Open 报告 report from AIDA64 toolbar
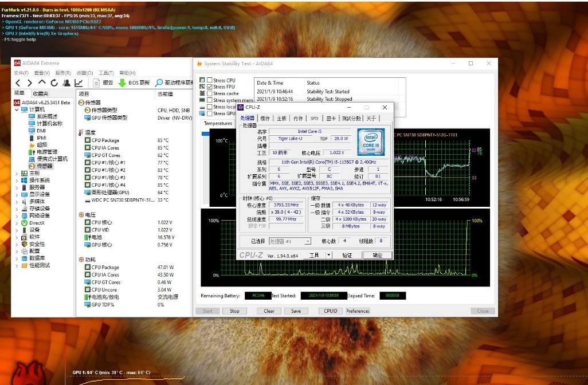 pos(103,83)
